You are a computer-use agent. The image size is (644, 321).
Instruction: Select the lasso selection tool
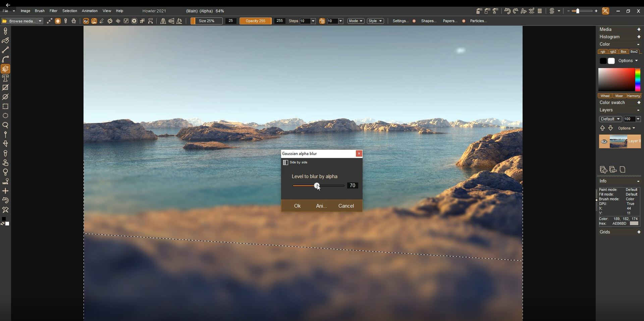pos(5,125)
